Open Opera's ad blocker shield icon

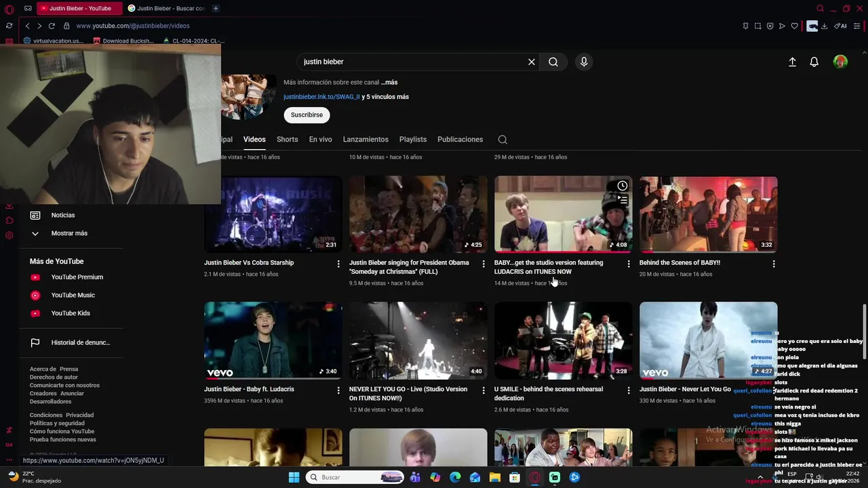(x=770, y=26)
